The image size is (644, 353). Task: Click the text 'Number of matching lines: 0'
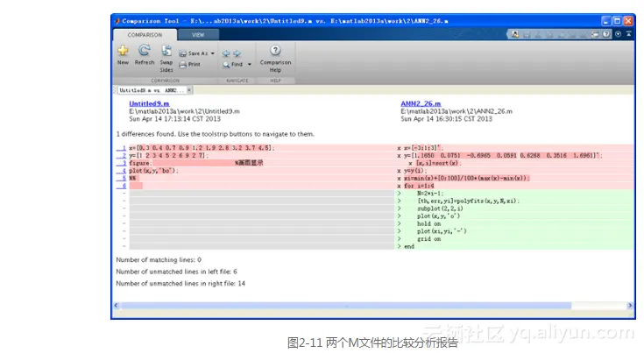tap(159, 260)
